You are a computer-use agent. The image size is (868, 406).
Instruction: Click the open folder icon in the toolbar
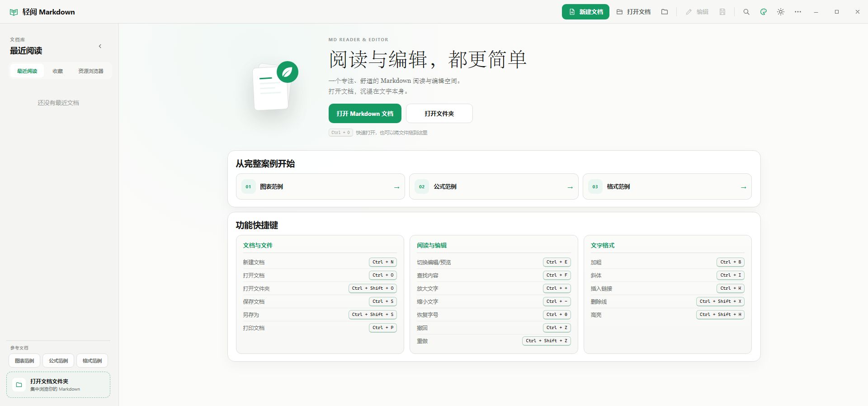pyautogui.click(x=665, y=12)
